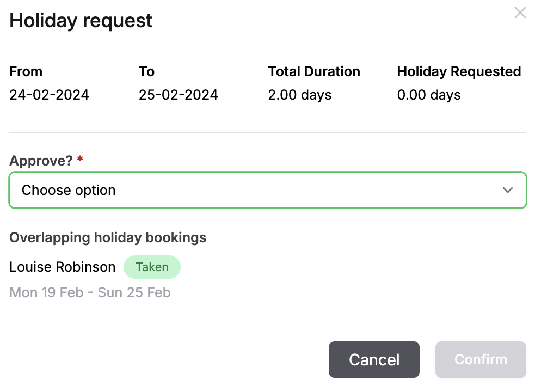Image resolution: width=541 pixels, height=392 pixels.
Task: Click the Overlapping holiday bookings heading
Action: pos(107,237)
